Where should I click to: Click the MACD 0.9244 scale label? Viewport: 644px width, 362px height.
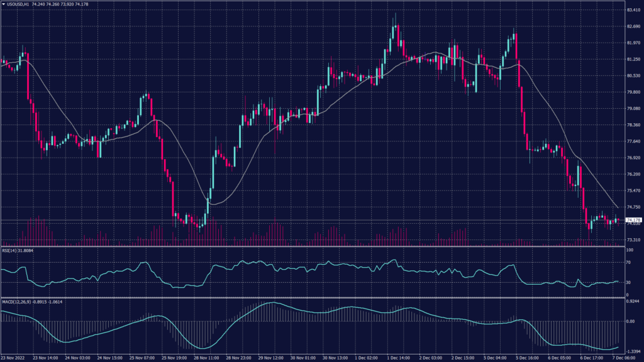[x=633, y=303]
